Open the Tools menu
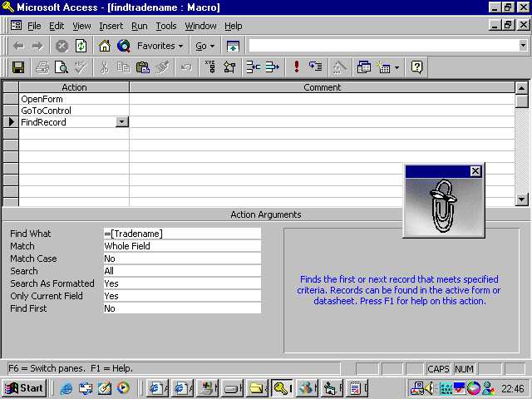Screen dimensions: 532x399 [166, 26]
